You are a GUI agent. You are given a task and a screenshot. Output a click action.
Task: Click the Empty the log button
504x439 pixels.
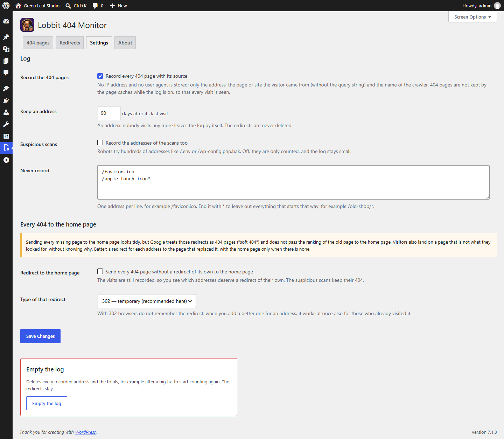(x=47, y=403)
